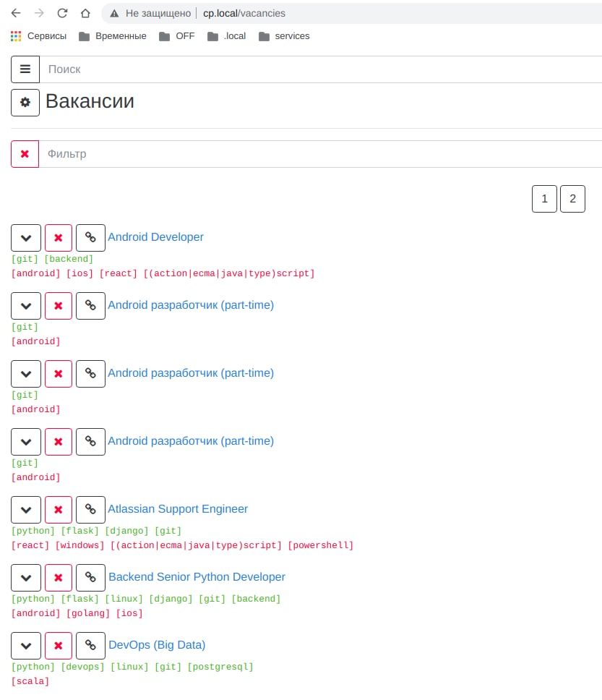The image size is (602, 700).
Task: Click [ios] tag under Android Developer
Action: [x=80, y=273]
